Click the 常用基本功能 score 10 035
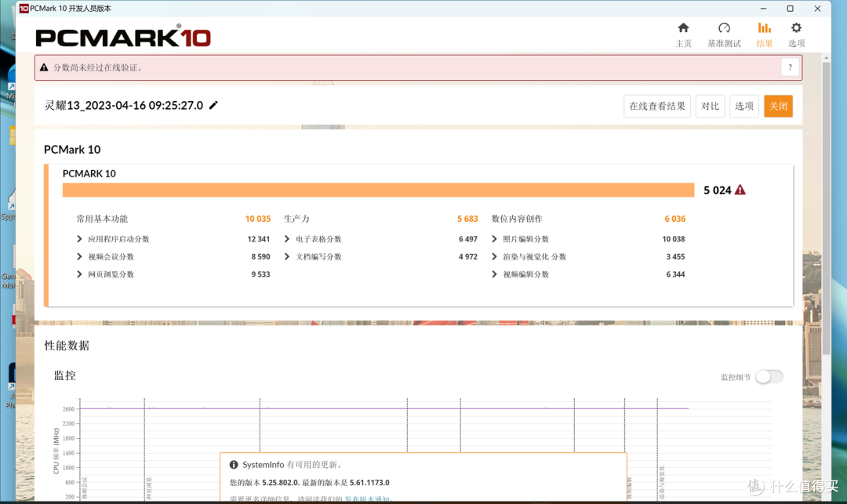Screen dimensions: 847x504 click(x=258, y=219)
